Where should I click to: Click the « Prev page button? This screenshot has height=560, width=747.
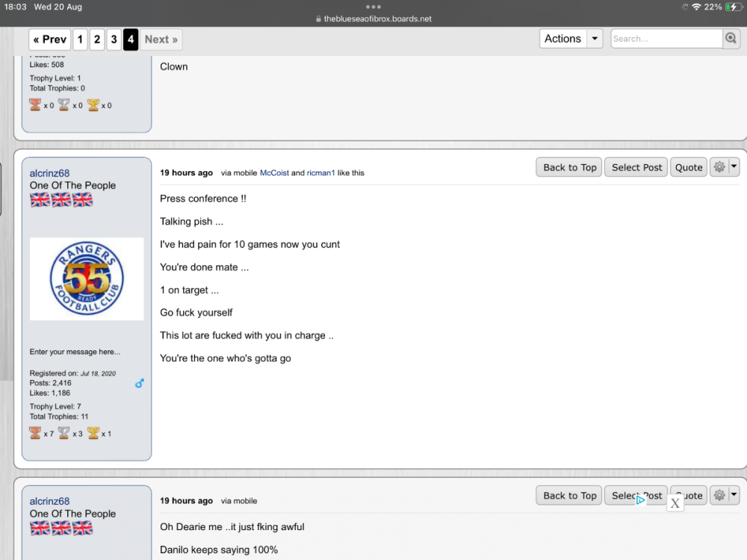50,40
